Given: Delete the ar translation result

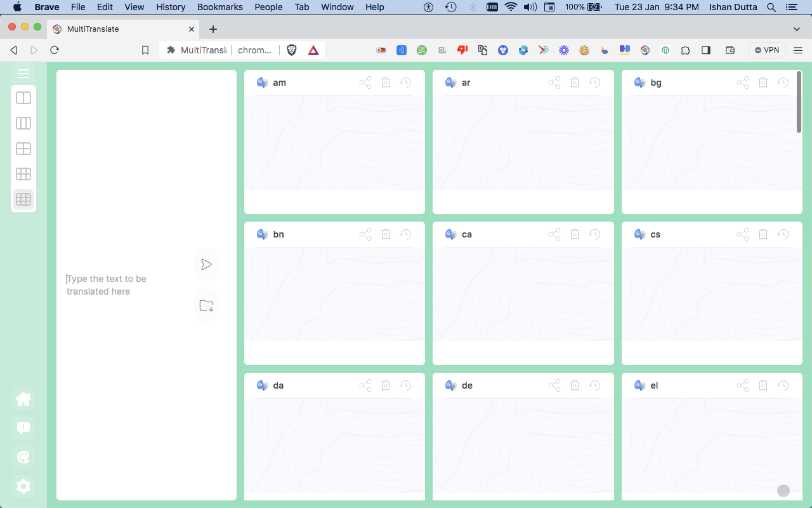Looking at the screenshot, I should coord(575,82).
